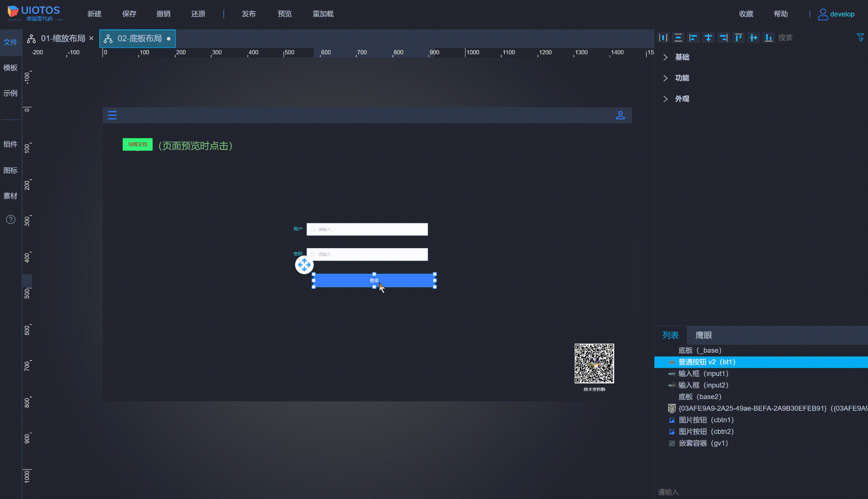Click 重加载 in the top menu

tap(323, 14)
